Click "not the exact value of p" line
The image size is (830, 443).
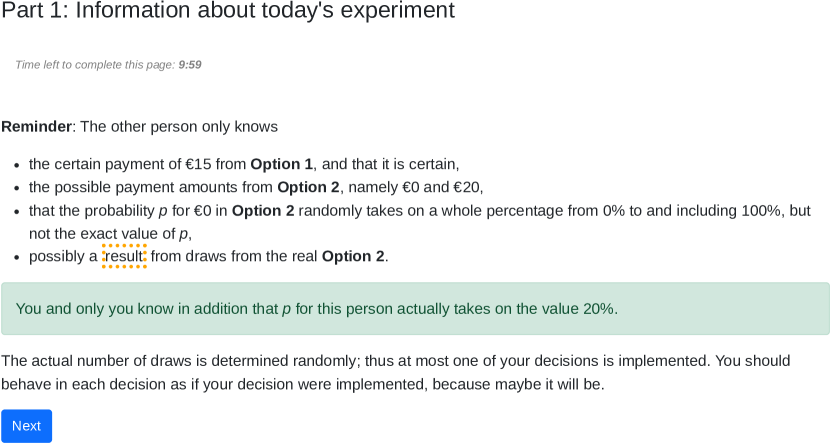tap(109, 233)
